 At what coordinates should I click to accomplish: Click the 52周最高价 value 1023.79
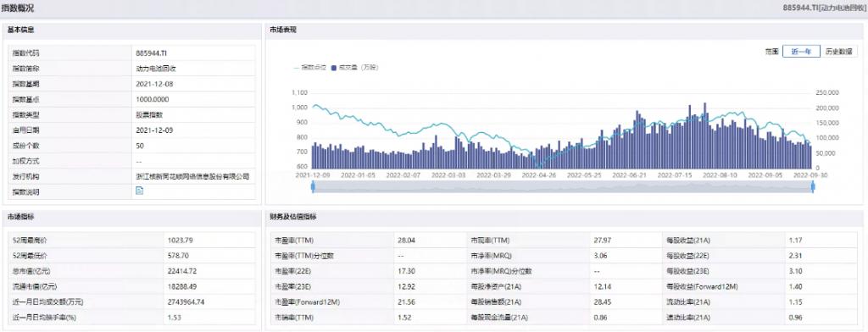[x=180, y=241]
